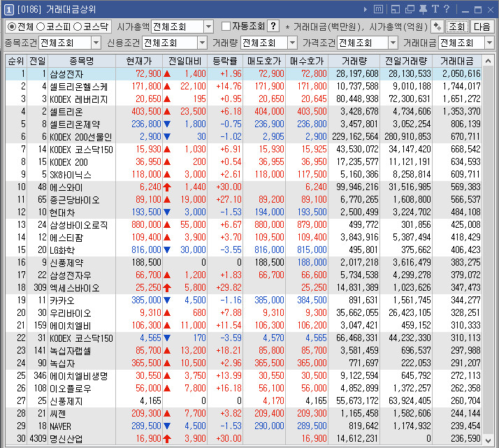The height and width of the screenshot is (448, 499).
Task: Select the 녹십자랩셀 row
Action: (x=243, y=351)
